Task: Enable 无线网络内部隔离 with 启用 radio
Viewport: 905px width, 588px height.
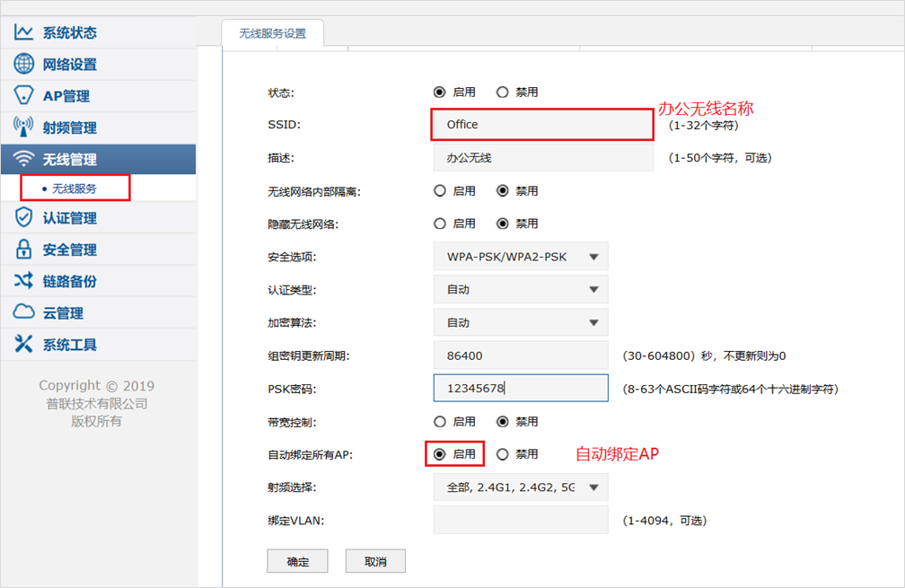Action: (x=440, y=191)
